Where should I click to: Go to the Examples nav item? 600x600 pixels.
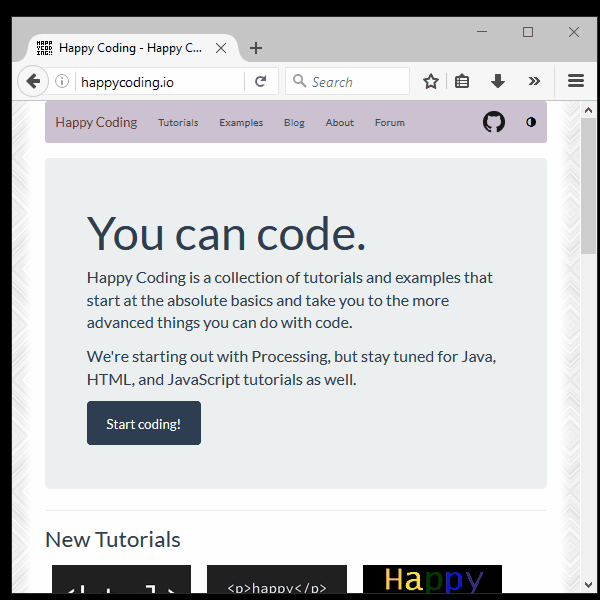(x=241, y=123)
